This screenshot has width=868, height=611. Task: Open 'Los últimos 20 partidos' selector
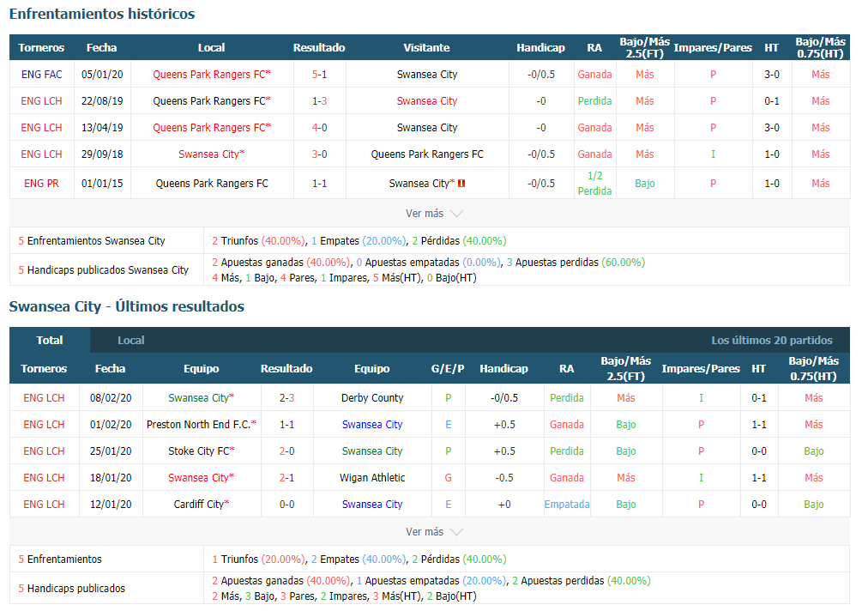coord(772,340)
